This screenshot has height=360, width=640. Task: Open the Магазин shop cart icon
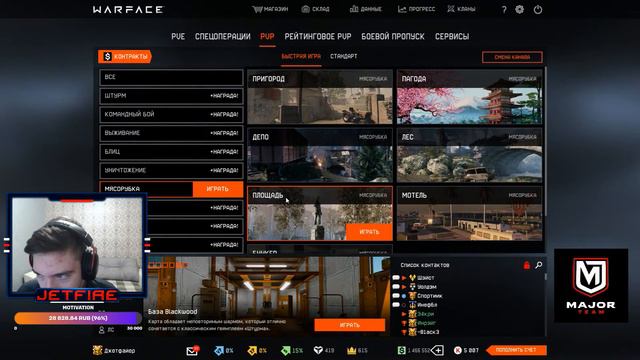coord(257,9)
